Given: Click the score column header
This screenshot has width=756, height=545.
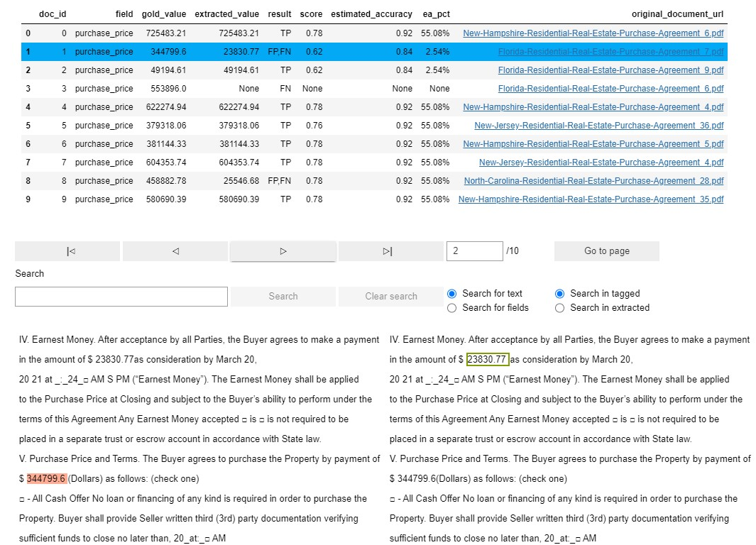Looking at the screenshot, I should click(x=311, y=14).
